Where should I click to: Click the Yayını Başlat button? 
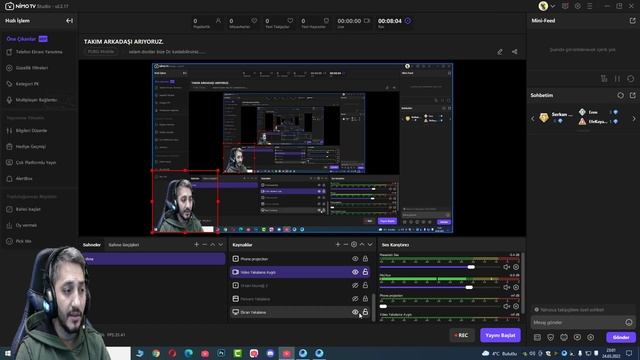click(x=500, y=335)
